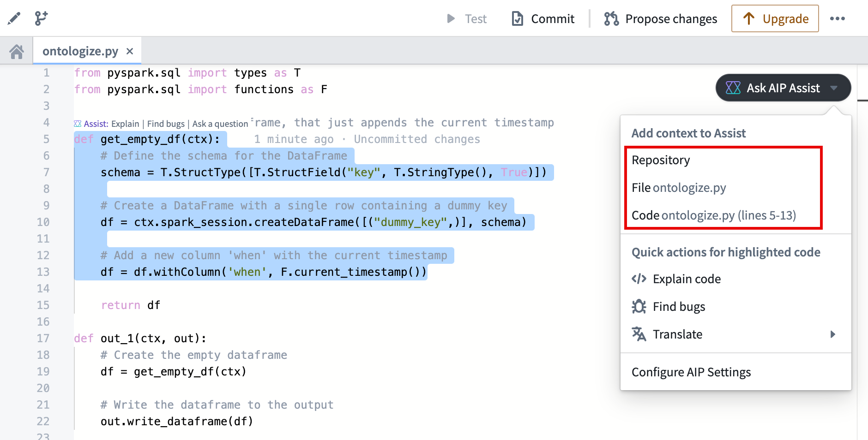Click 'Add context to Assist' heading
The width and height of the screenshot is (868, 440).
(x=688, y=133)
